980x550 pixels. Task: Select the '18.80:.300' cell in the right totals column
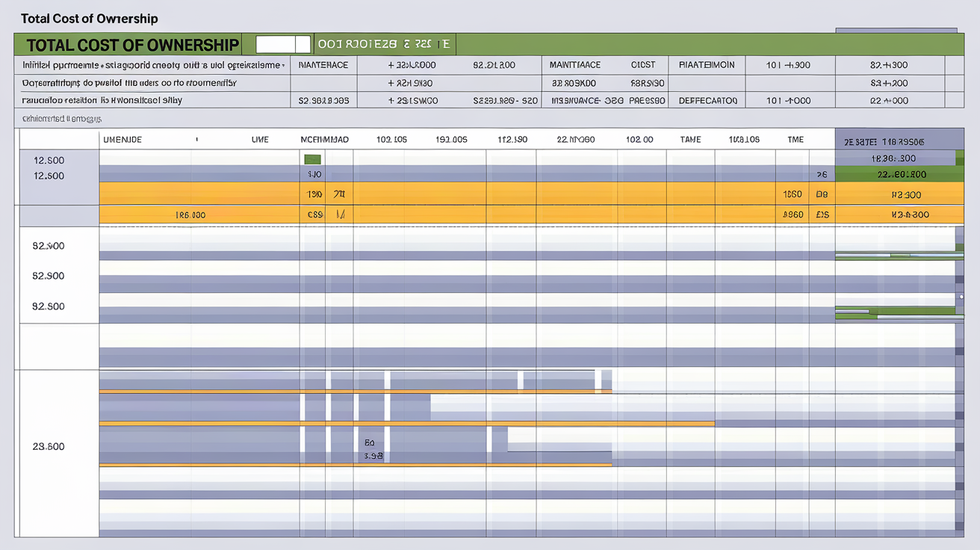(x=893, y=158)
